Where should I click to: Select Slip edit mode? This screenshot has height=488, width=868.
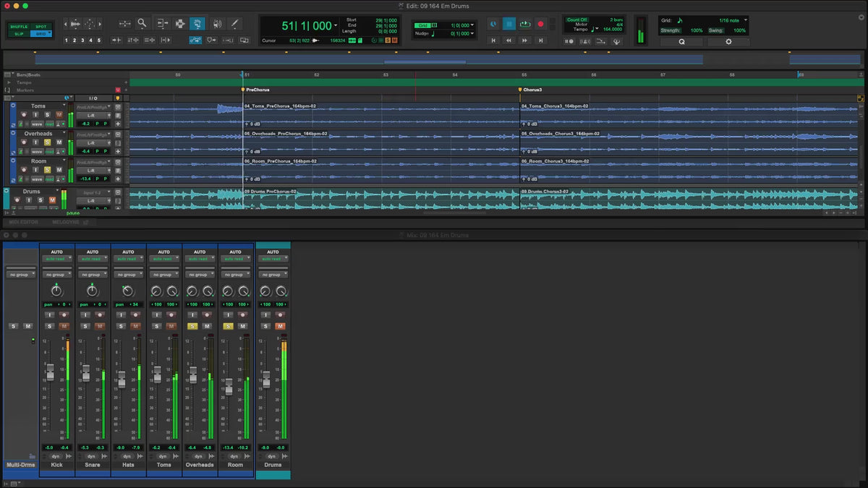click(20, 34)
